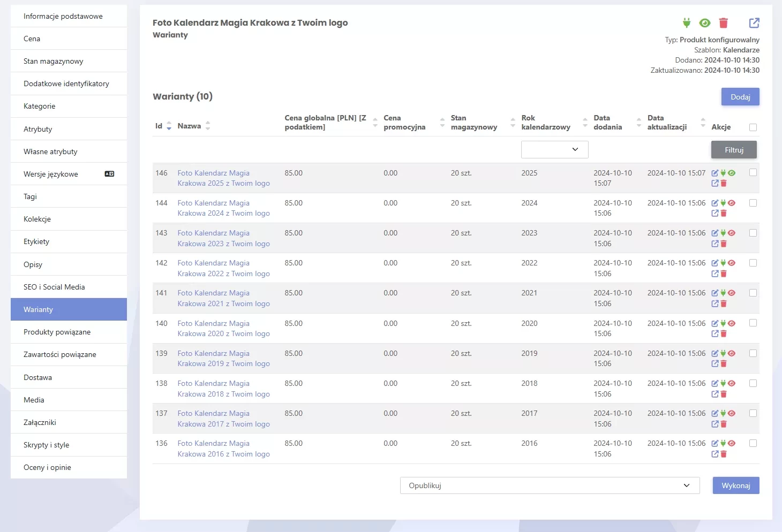Delete variant 144 using trash icon
782x532 pixels.
(x=724, y=214)
